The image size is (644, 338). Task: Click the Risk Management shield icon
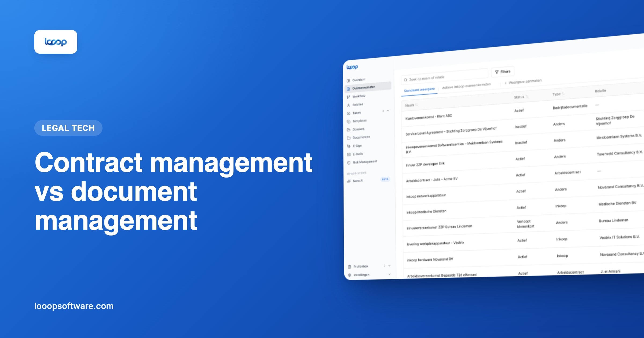[x=349, y=163]
